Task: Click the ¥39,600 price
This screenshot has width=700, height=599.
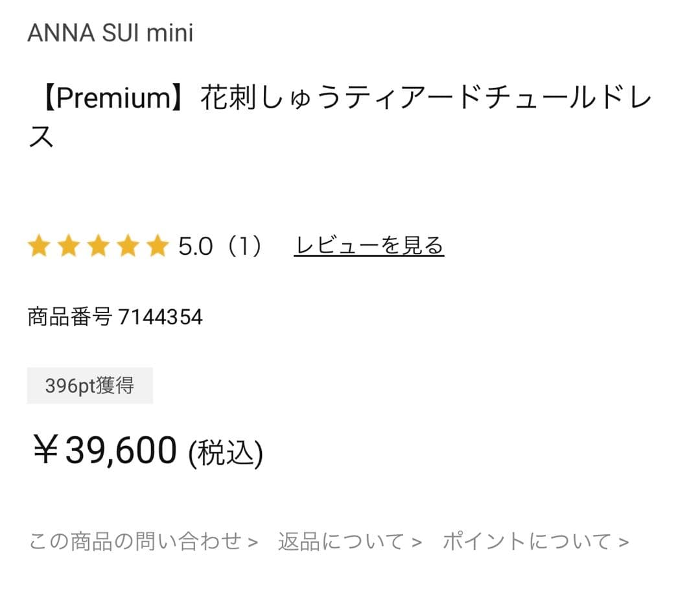Action: 105,451
